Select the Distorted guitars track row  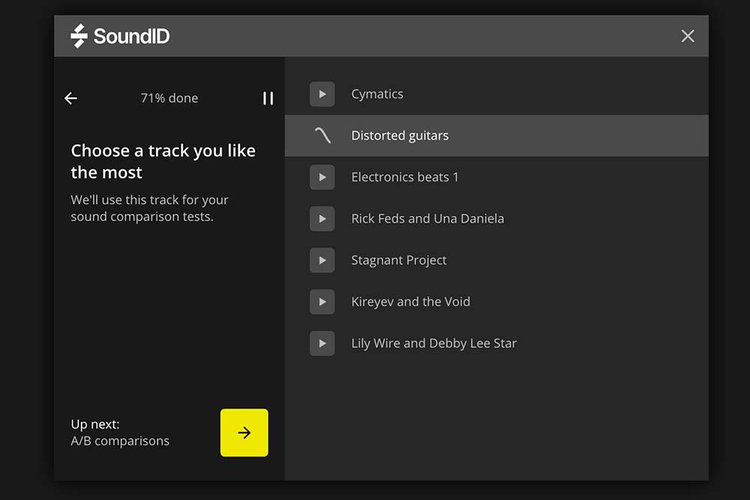(496, 136)
